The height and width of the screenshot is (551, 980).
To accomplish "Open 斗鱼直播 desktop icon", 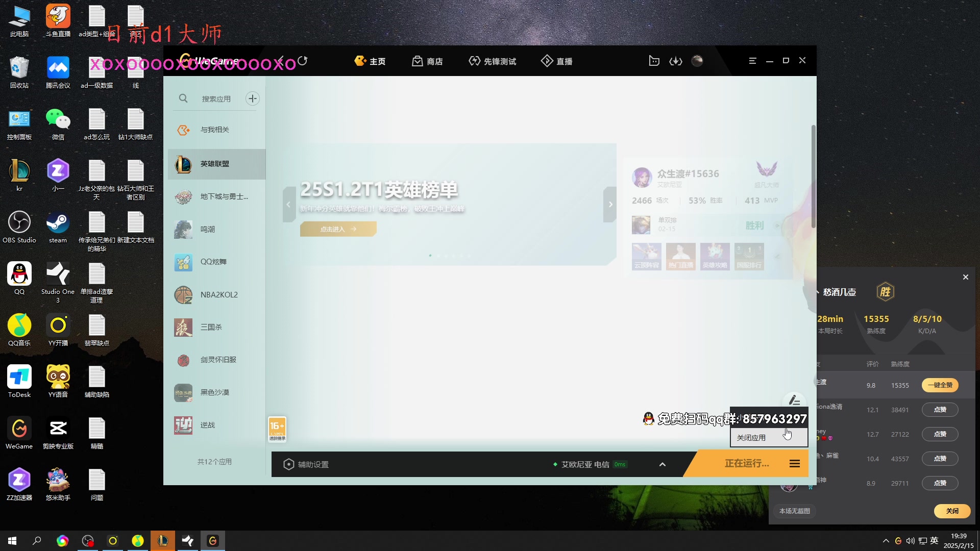I will point(58,21).
